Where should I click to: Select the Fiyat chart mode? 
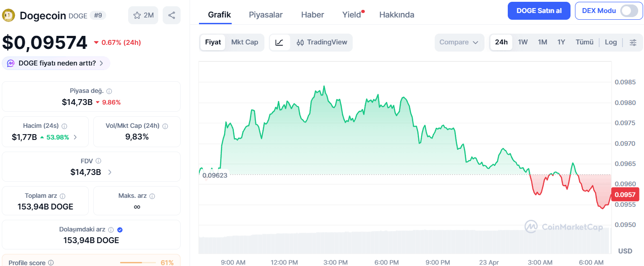pyautogui.click(x=213, y=42)
